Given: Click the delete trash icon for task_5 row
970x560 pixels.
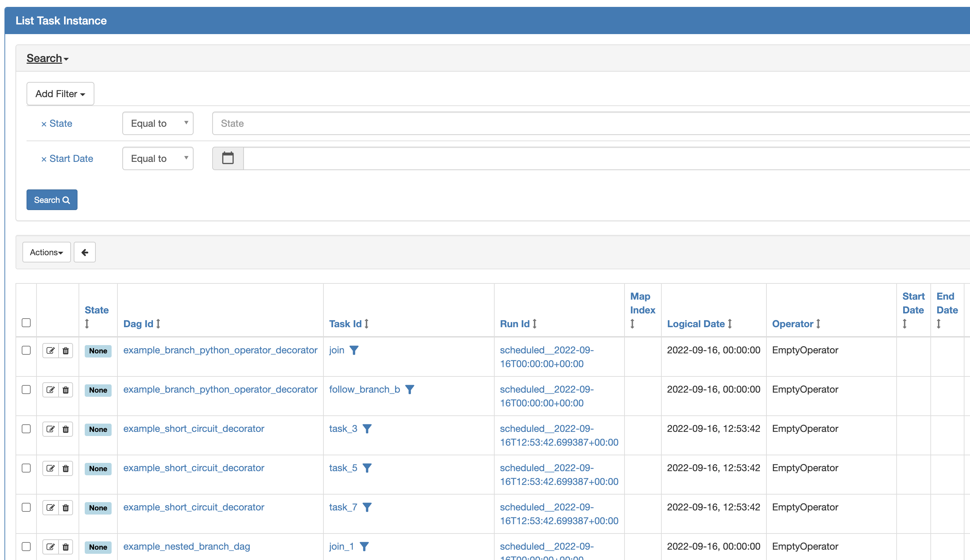Looking at the screenshot, I should click(66, 468).
